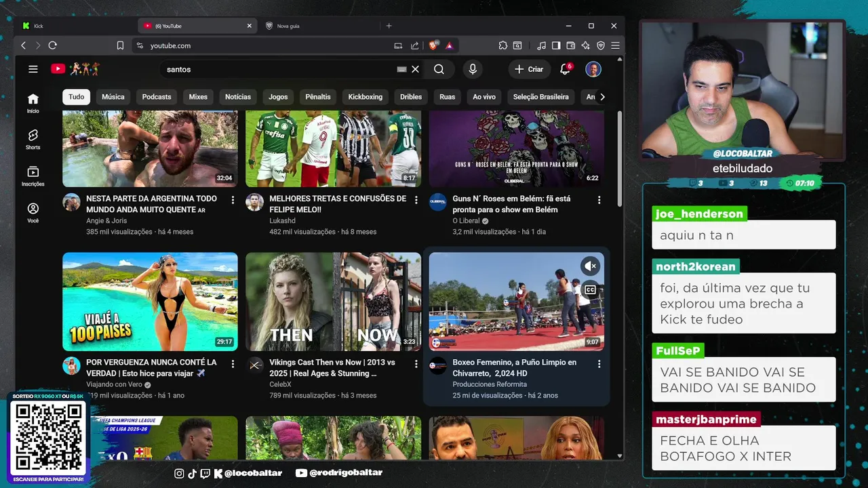Open options for NESTA PARTE DA ARGENTINA video
The height and width of the screenshot is (488, 868).
click(x=233, y=200)
